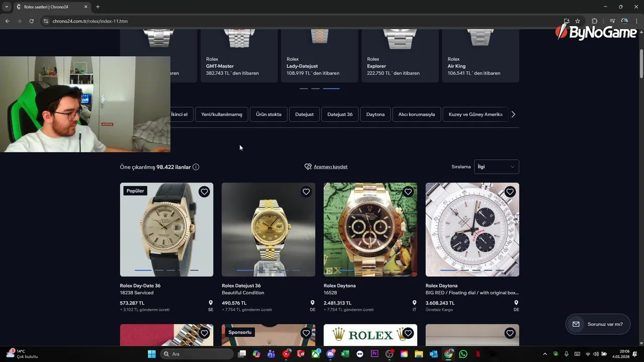This screenshot has width=644, height=362.
Task: Open the browser extensions puzzle icon
Action: click(594, 21)
